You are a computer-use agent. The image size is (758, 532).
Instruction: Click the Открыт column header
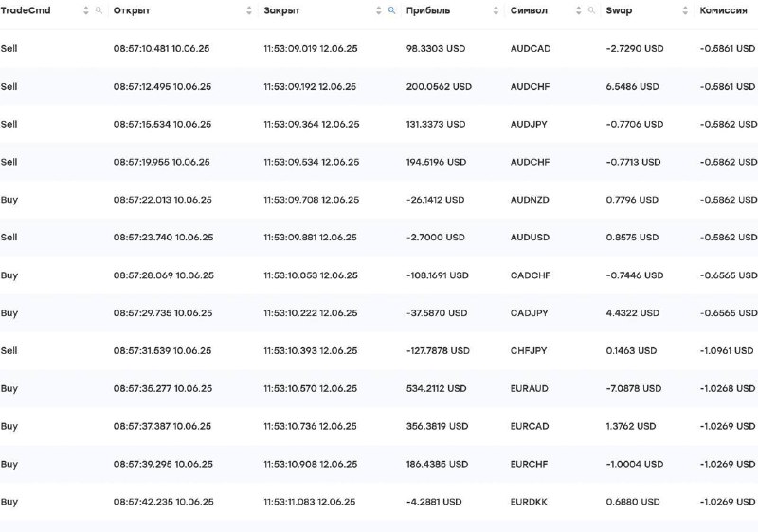(132, 10)
